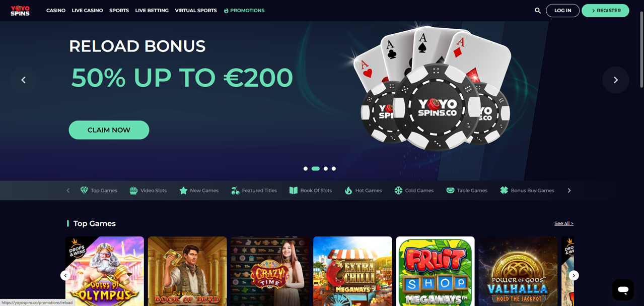
Task: Click the Claim Now button
Action: 109,130
